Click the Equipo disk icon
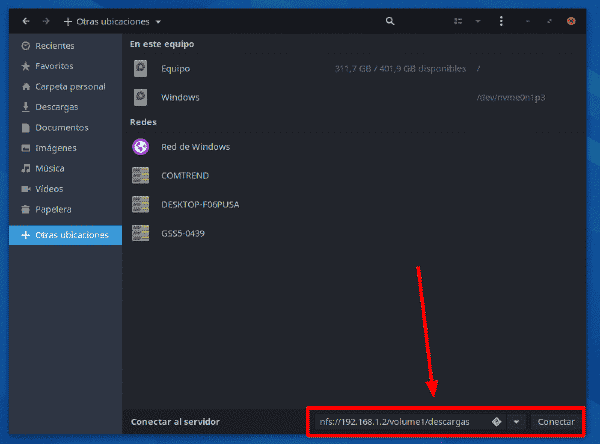600x444 pixels. [140, 69]
